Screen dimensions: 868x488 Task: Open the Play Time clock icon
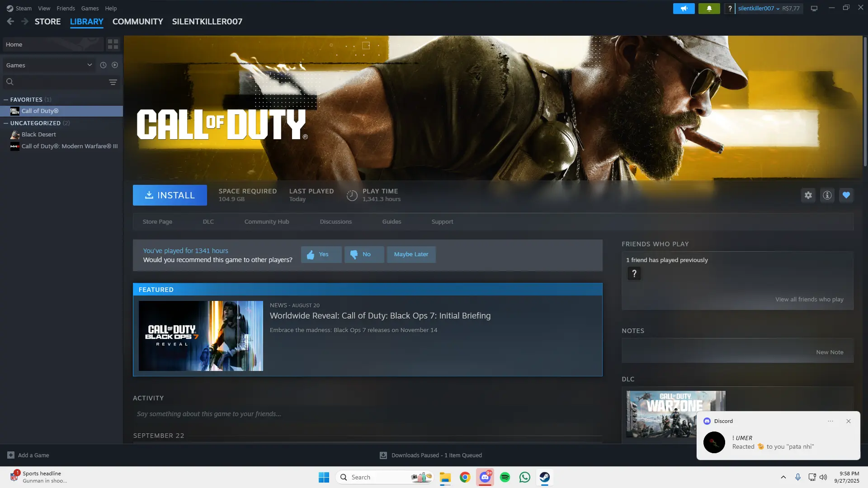pos(352,195)
